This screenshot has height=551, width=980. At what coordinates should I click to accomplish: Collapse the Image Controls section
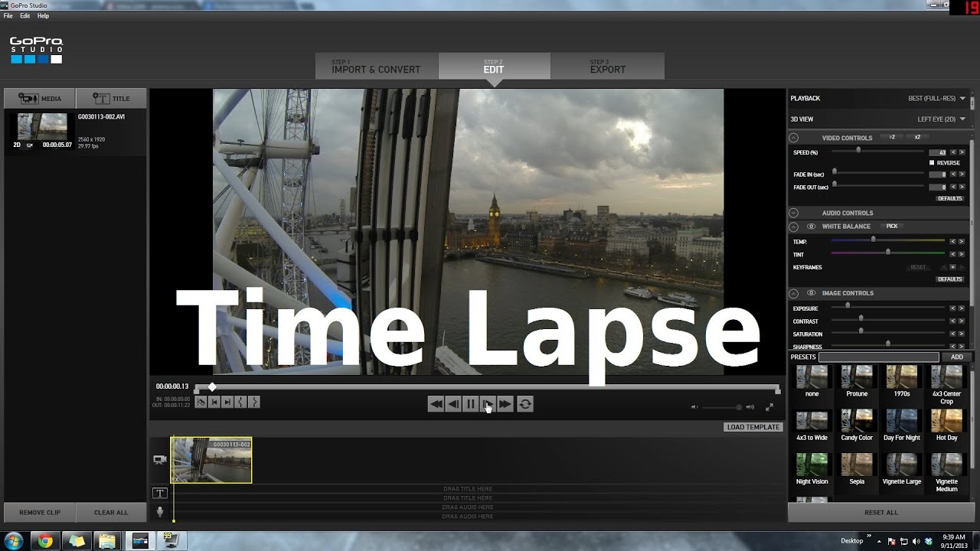[794, 293]
